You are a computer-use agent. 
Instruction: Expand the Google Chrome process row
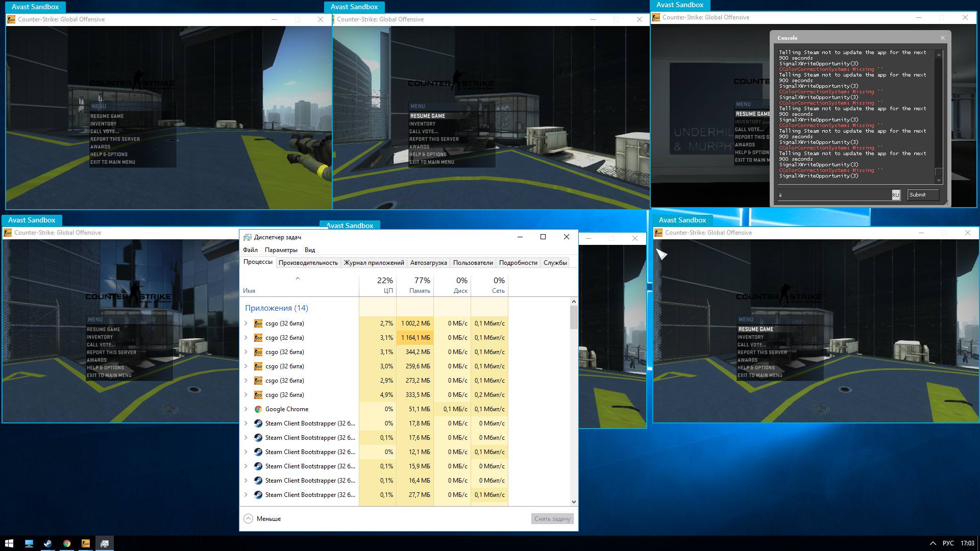(246, 409)
